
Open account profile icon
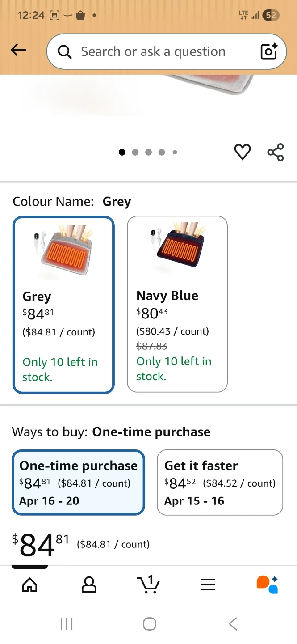click(89, 585)
